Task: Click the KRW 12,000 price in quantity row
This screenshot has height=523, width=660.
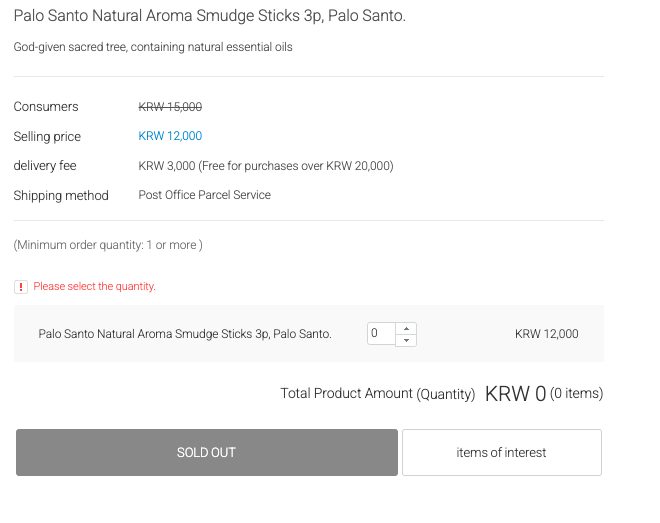Action: click(x=546, y=334)
